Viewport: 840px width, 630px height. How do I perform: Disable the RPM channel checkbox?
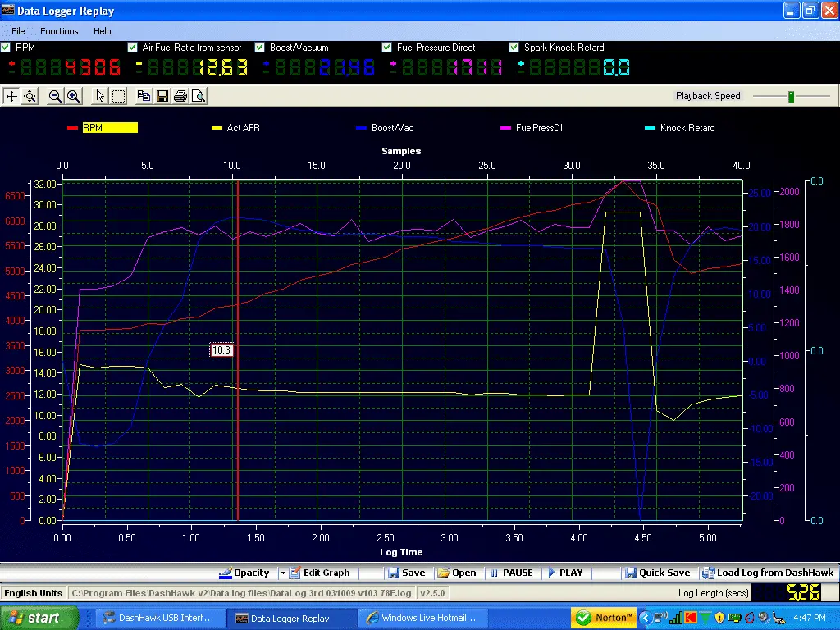6,48
